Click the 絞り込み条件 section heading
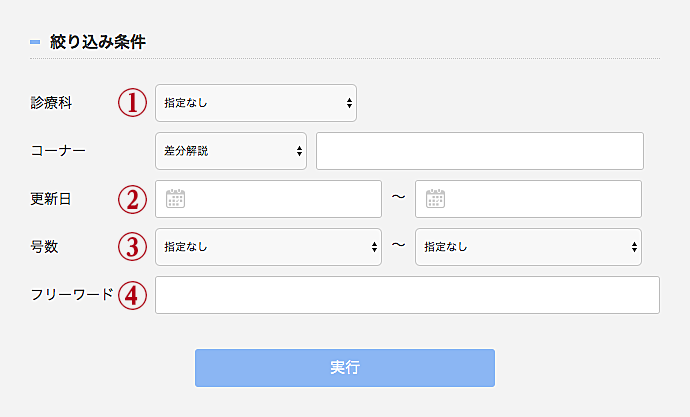690x417 pixels. (x=98, y=42)
